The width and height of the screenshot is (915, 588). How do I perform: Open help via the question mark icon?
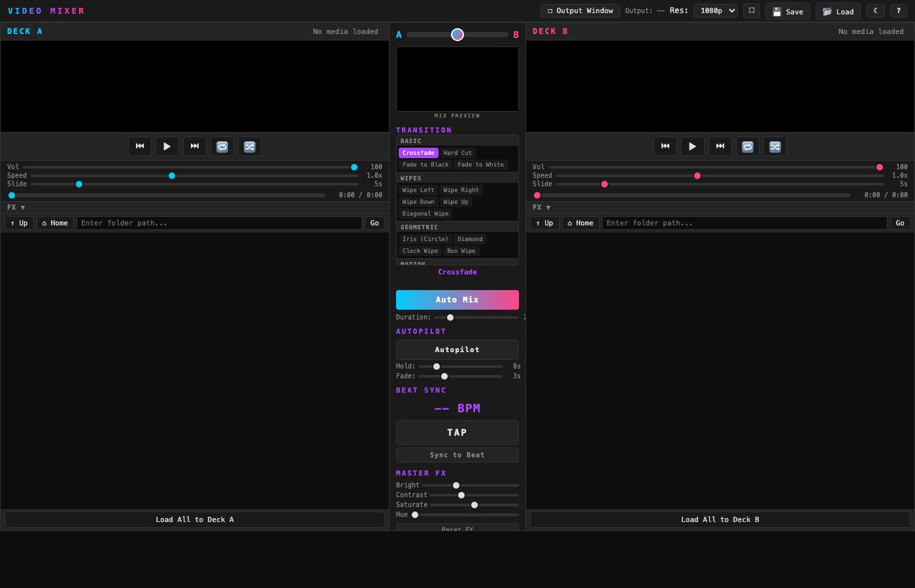coord(899,10)
